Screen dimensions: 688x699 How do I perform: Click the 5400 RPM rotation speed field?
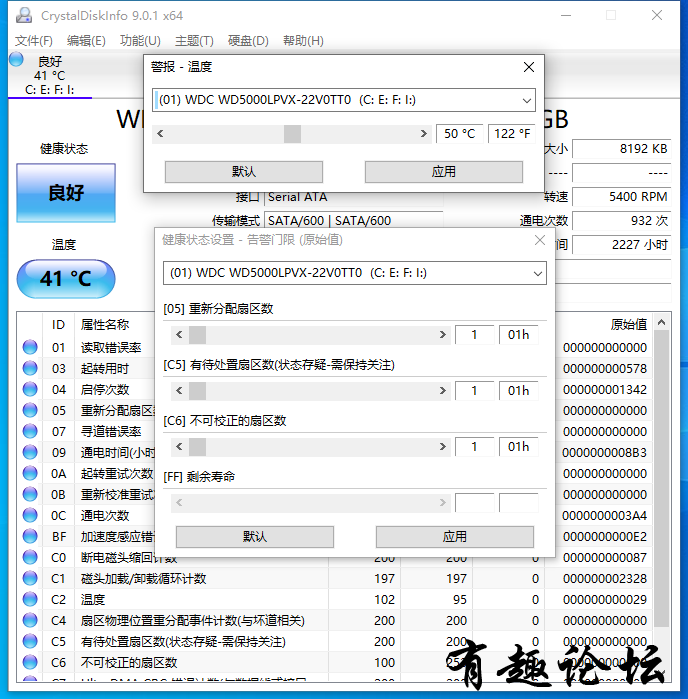pos(622,197)
